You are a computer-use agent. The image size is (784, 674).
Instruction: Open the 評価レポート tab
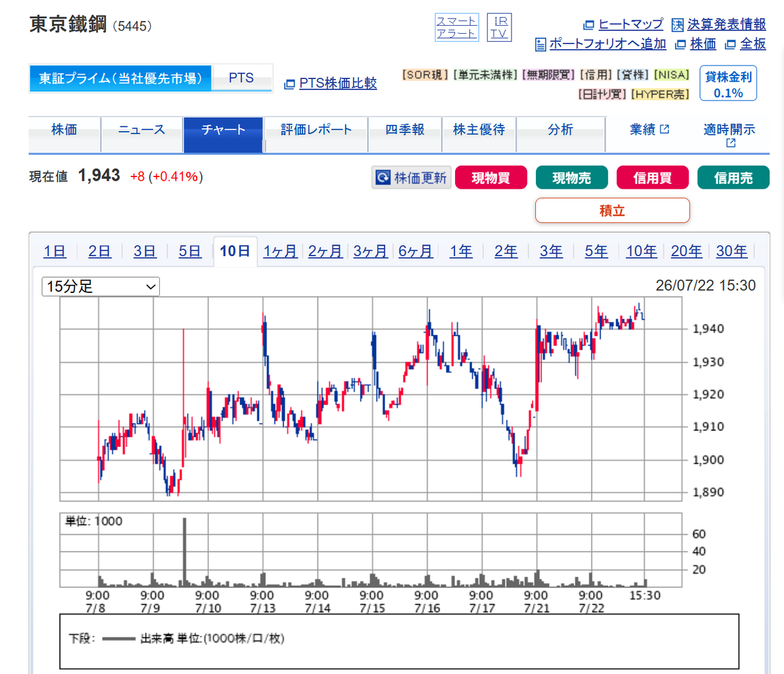pyautogui.click(x=316, y=134)
